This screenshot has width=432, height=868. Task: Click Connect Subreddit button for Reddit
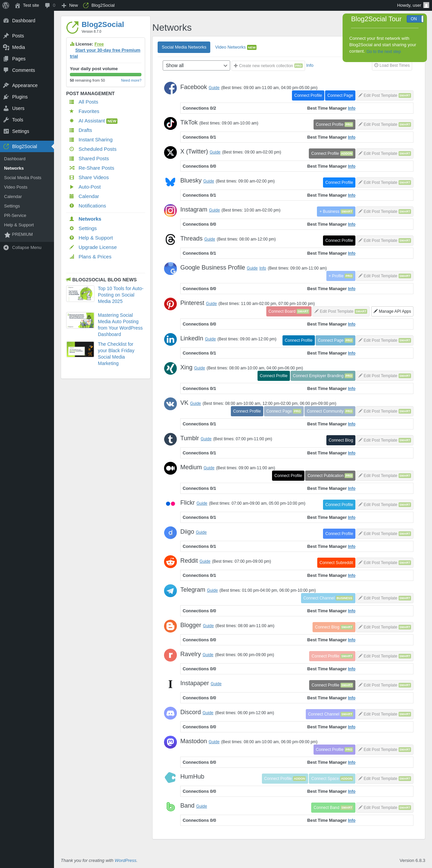pyautogui.click(x=336, y=563)
